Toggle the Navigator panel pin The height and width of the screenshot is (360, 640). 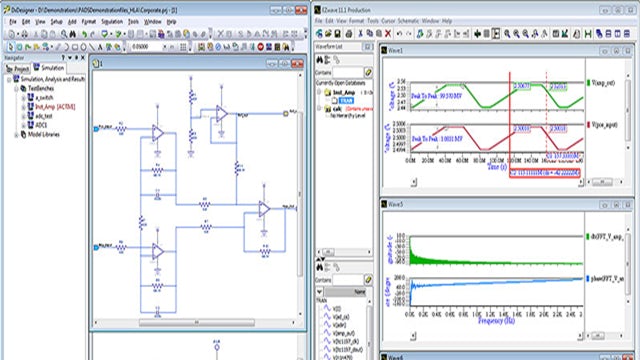click(76, 58)
